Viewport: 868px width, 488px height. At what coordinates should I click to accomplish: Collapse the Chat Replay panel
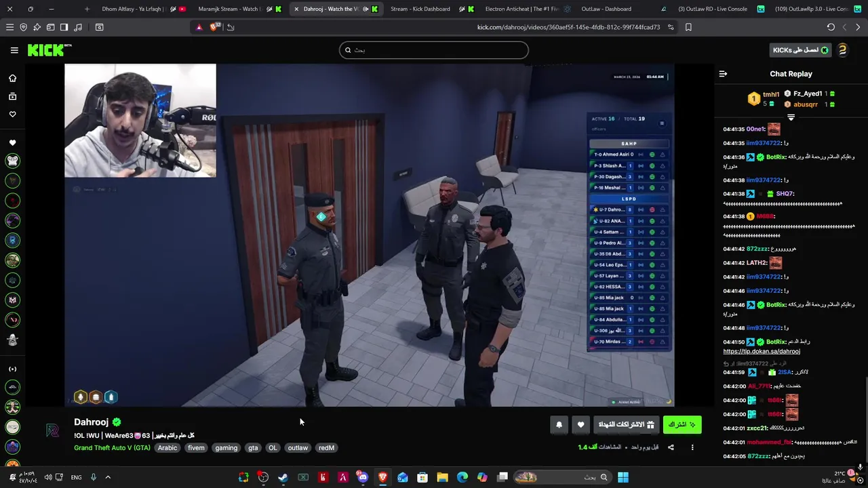coord(723,74)
